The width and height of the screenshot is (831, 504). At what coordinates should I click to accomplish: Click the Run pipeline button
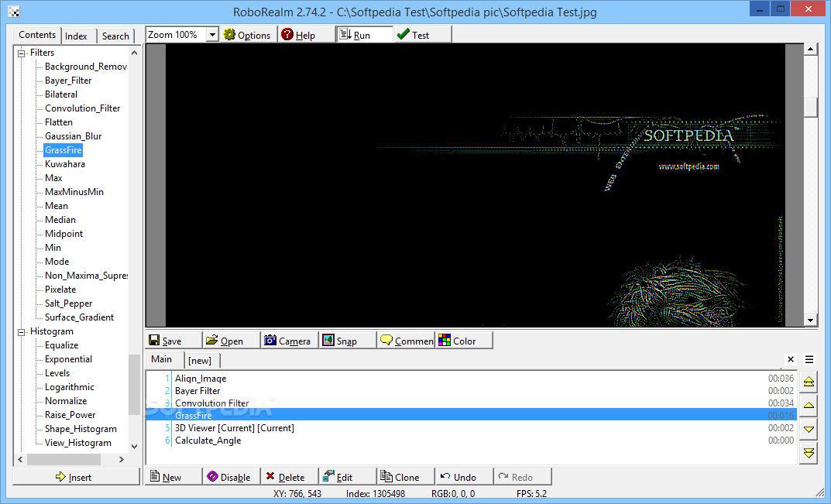365,35
